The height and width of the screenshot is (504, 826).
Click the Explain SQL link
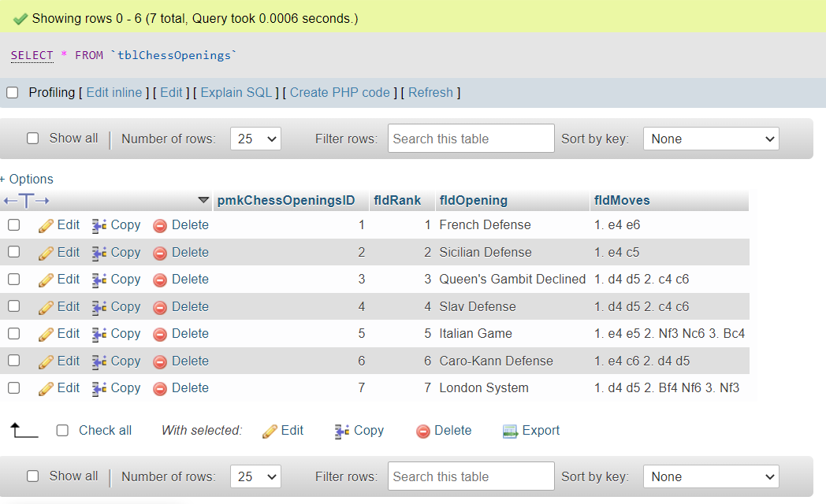coord(236,93)
